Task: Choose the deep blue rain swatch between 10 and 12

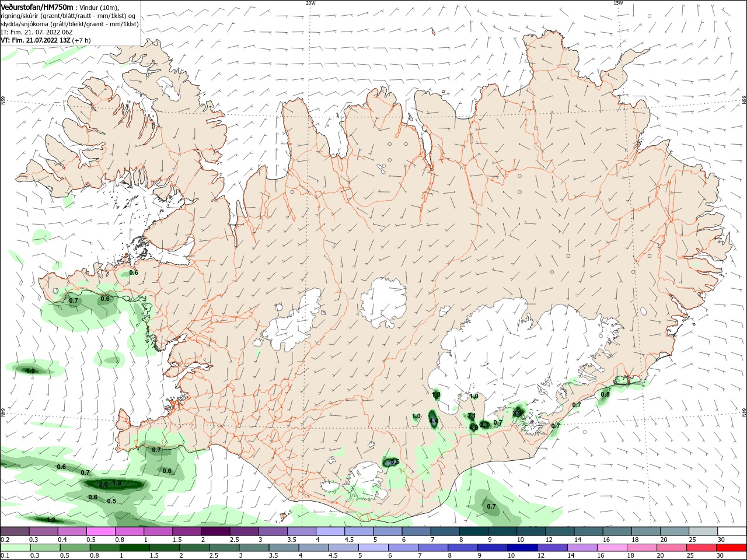Action: click(x=521, y=548)
